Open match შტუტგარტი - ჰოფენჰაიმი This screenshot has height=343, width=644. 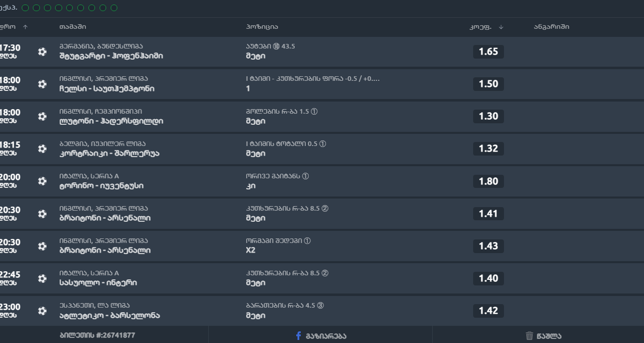[111, 56]
